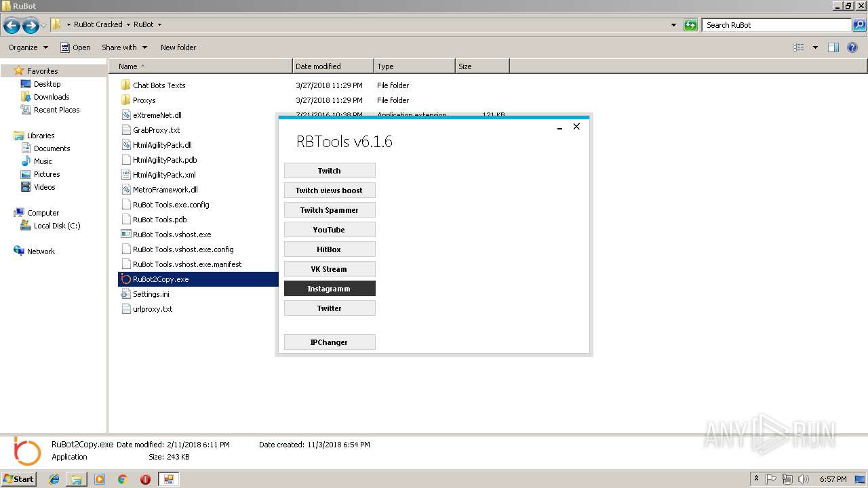Click New folder in the toolbar
This screenshot has width=868, height=488.
point(178,47)
